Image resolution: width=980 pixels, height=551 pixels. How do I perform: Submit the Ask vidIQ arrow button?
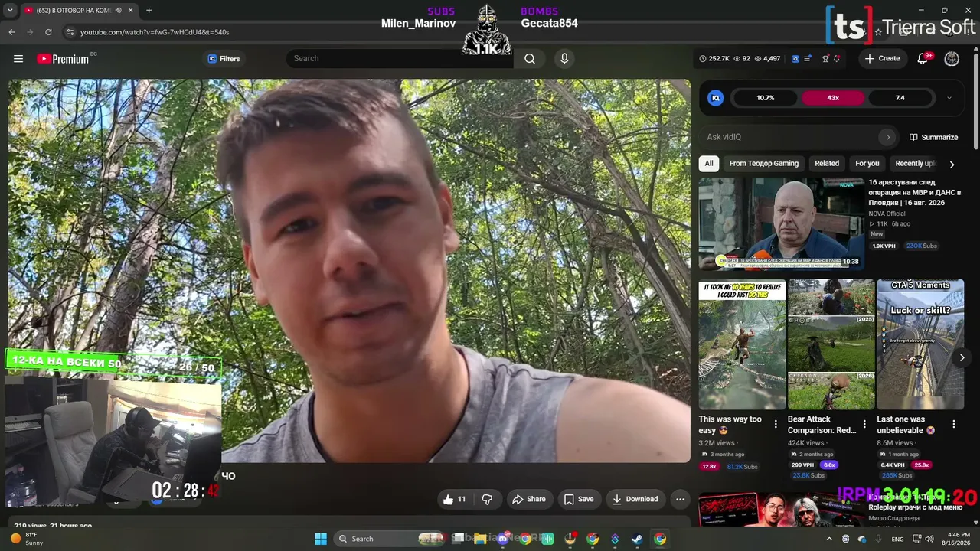tap(888, 137)
